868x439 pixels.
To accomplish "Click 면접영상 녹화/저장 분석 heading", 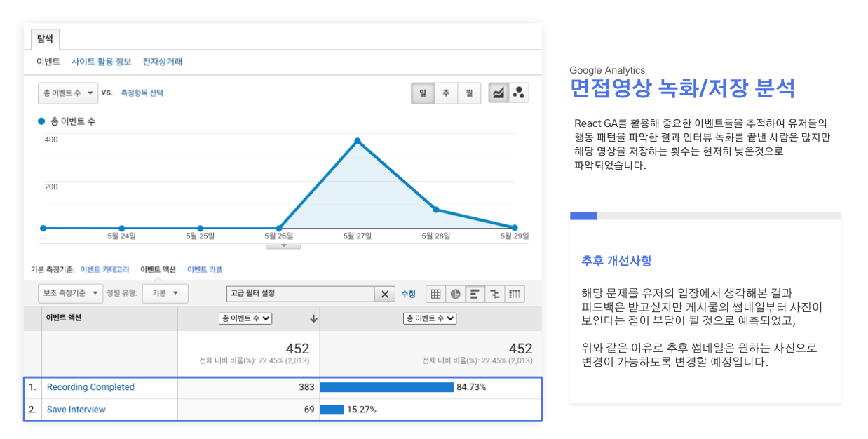I will tap(682, 89).
